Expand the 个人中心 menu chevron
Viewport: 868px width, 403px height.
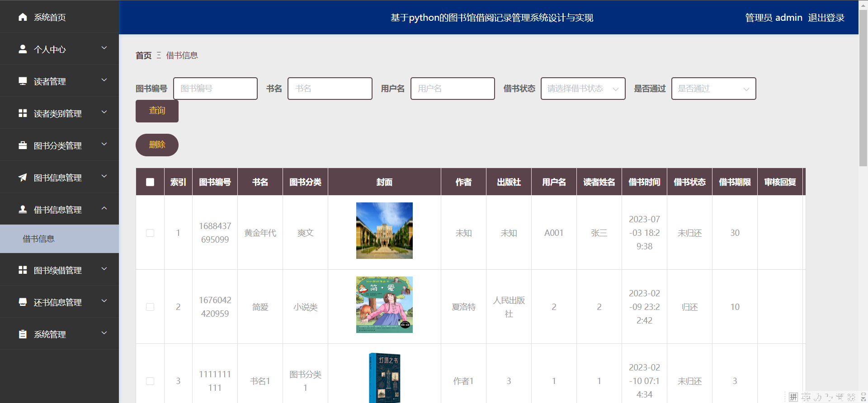click(x=104, y=48)
